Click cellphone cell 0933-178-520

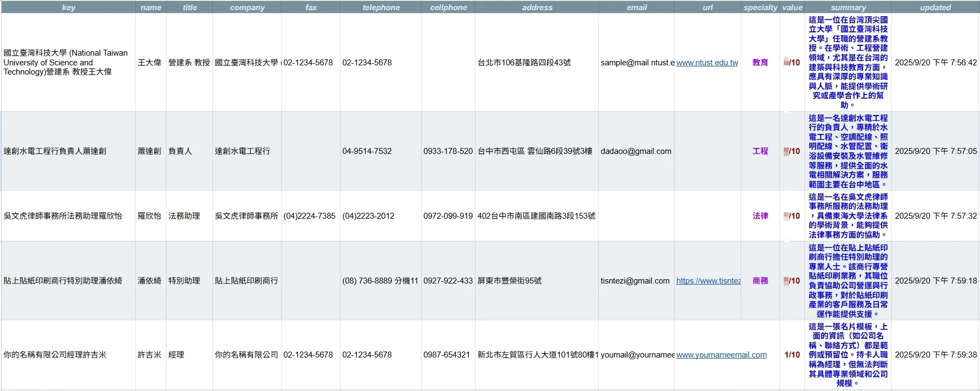pyautogui.click(x=448, y=151)
